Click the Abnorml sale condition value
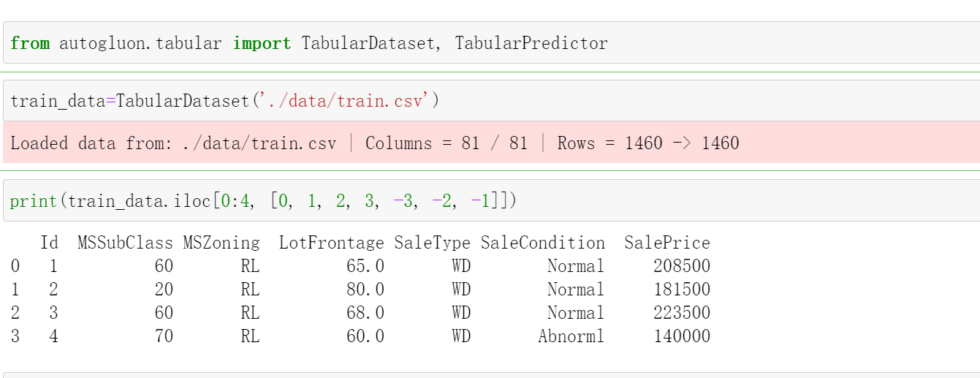The height and width of the screenshot is (378, 980). click(571, 336)
